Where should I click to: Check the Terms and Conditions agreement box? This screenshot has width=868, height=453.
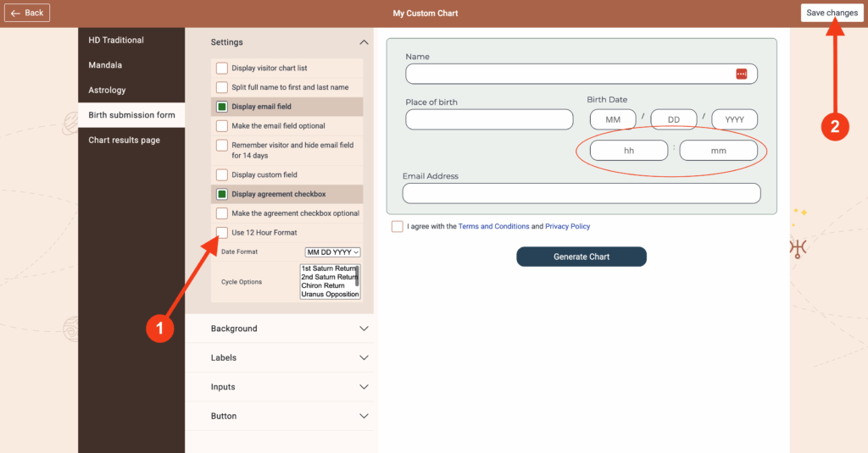[398, 227]
